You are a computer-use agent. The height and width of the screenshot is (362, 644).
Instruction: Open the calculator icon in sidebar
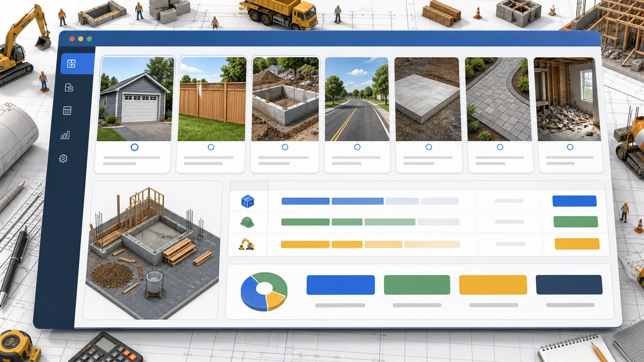67,111
